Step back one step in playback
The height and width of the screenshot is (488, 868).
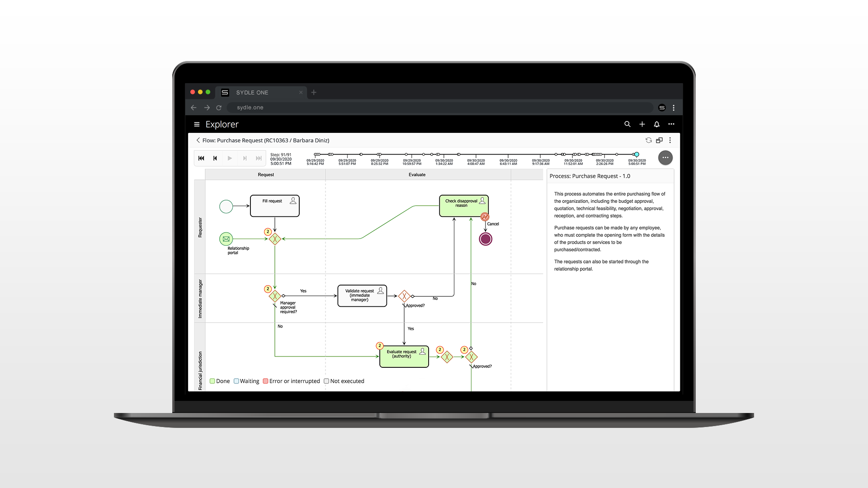click(x=215, y=158)
